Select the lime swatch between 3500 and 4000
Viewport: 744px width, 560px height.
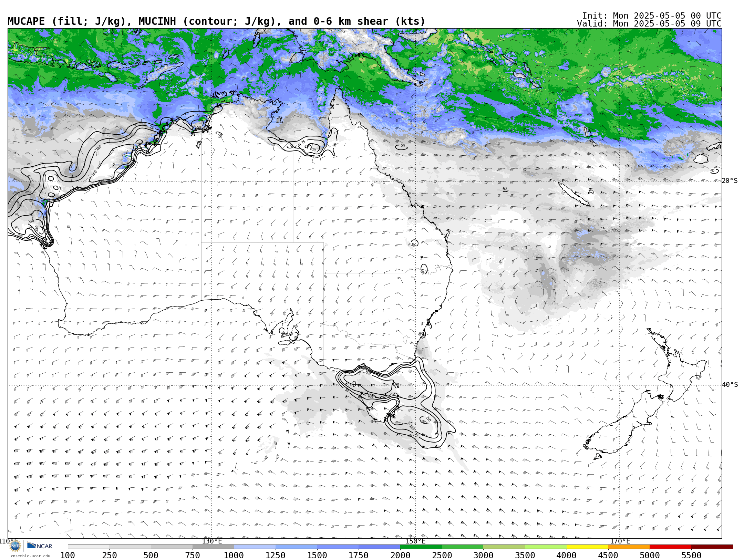pos(546,547)
